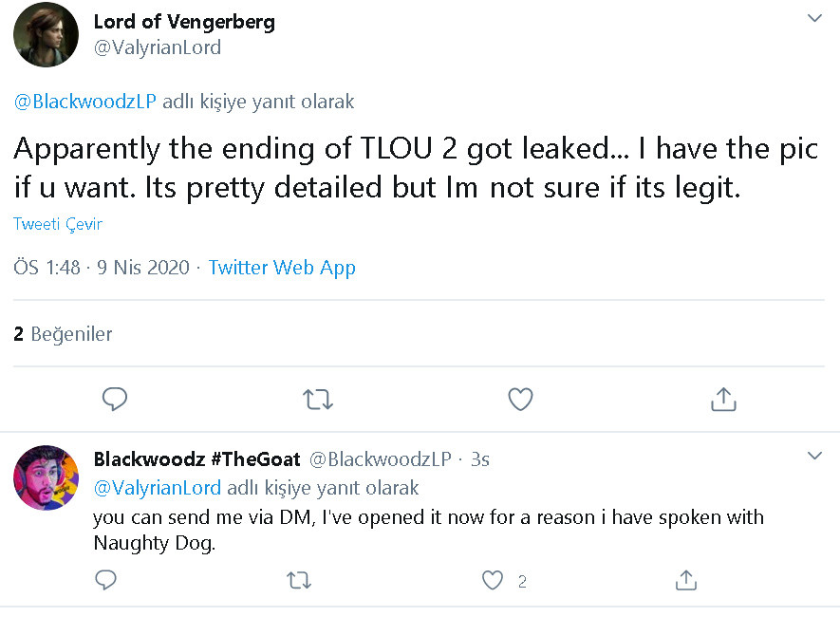The image size is (840, 617).
Task: Open Blackwoodz's avatar picture
Action: tap(47, 477)
